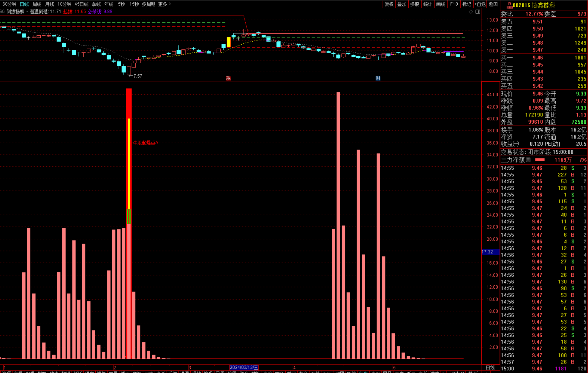Expand the 更多 timeframe options
The width and height of the screenshot is (588, 373).
tap(164, 4)
